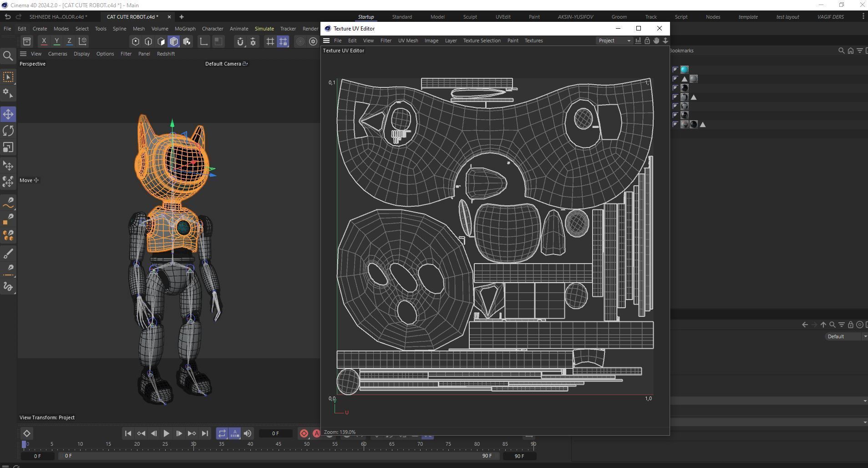Viewport: 868px width, 468px height.
Task: Go to the start of the animation
Action: [128, 433]
